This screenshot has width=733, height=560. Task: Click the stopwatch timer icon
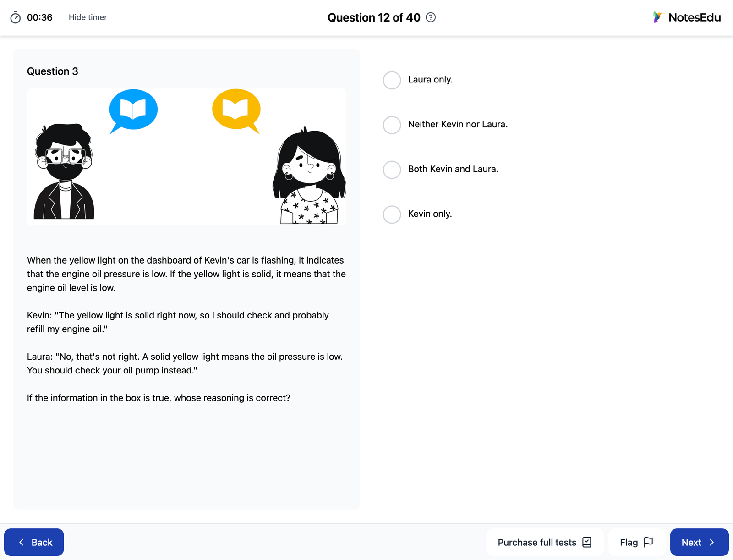click(x=16, y=17)
